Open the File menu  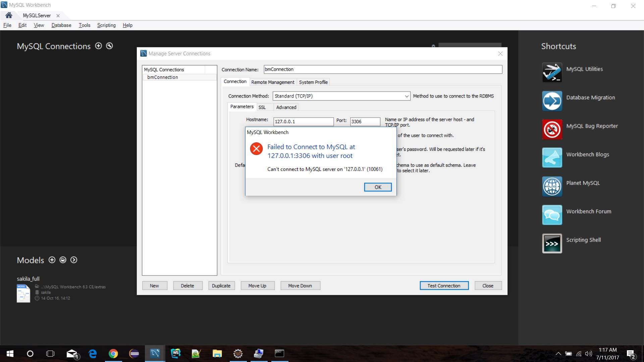tap(7, 25)
